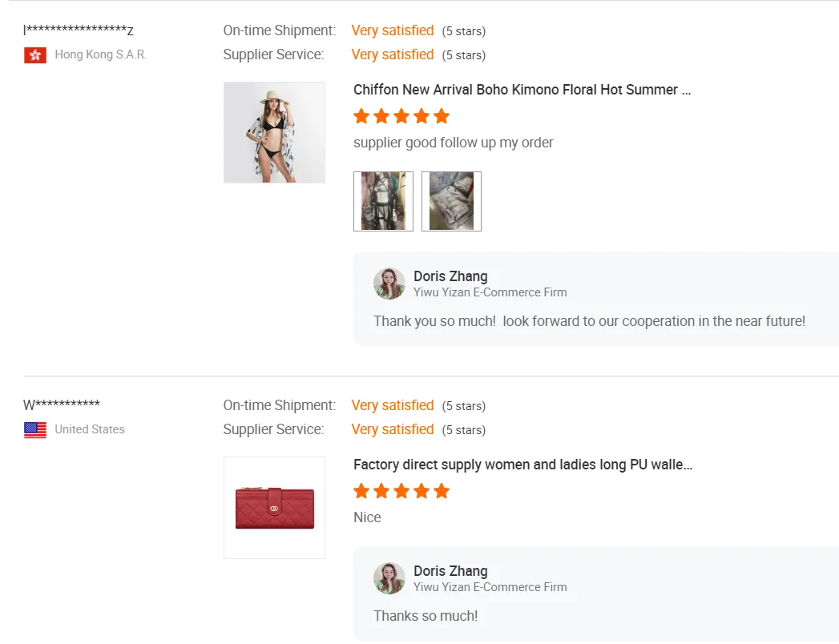This screenshot has width=839, height=644.
Task: Click Doris Zhang's name in the first reply
Action: click(450, 276)
